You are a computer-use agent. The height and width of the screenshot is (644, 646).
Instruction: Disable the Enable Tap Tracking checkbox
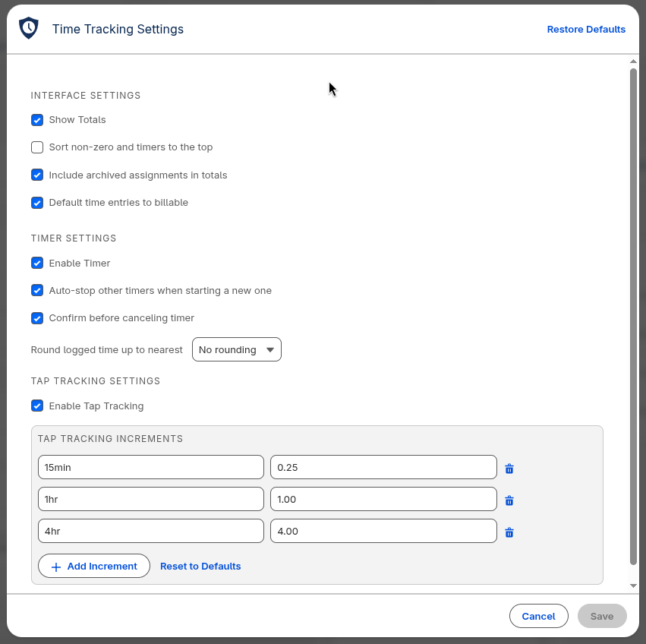click(x=37, y=406)
